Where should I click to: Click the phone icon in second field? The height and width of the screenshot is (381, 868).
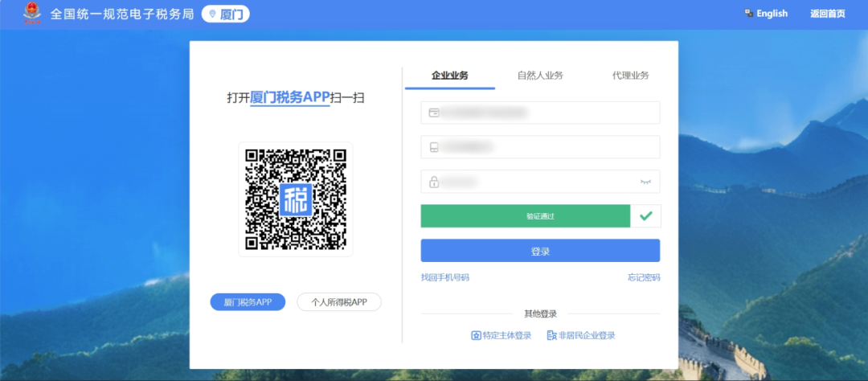[x=434, y=147]
